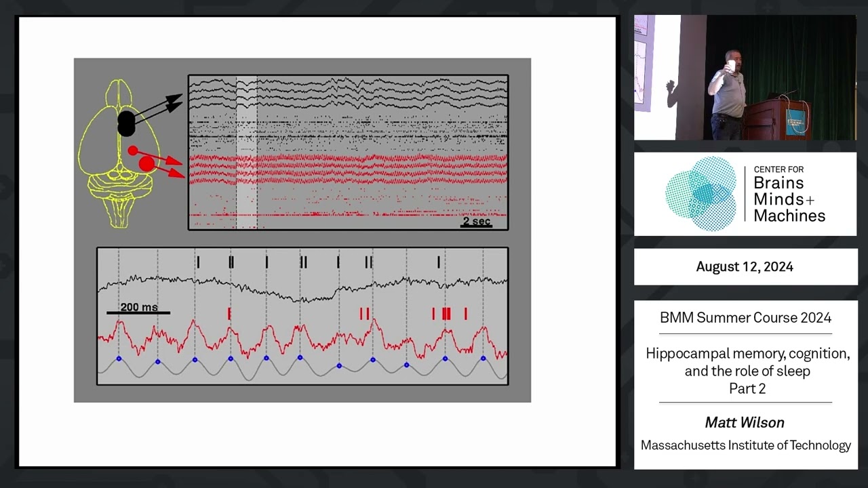Click the '2 sec' scale bar label
Screen dimensions: 868x488
click(476, 221)
